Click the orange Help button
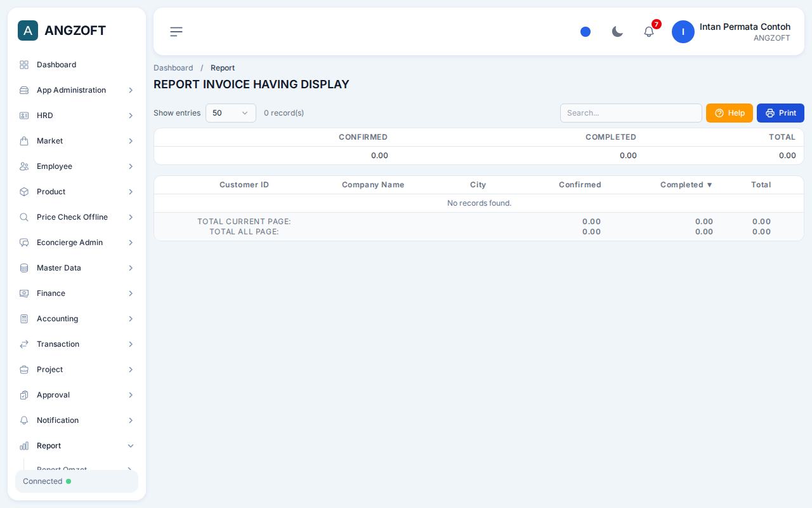Image resolution: width=812 pixels, height=508 pixels. (730, 113)
